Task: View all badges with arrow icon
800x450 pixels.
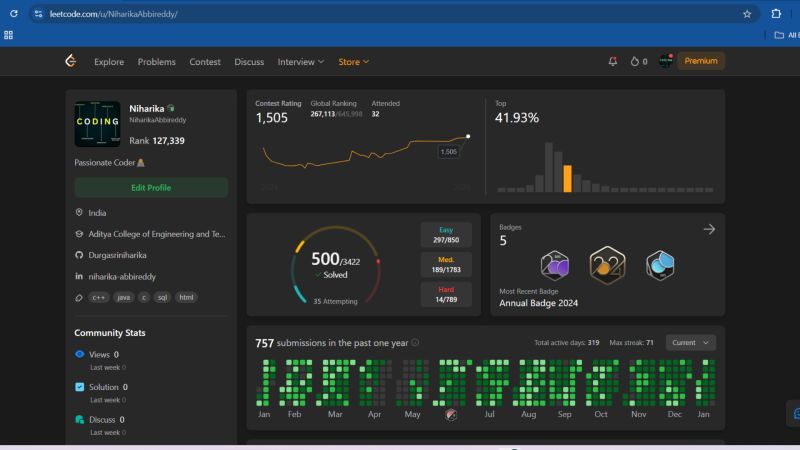Action: point(709,229)
